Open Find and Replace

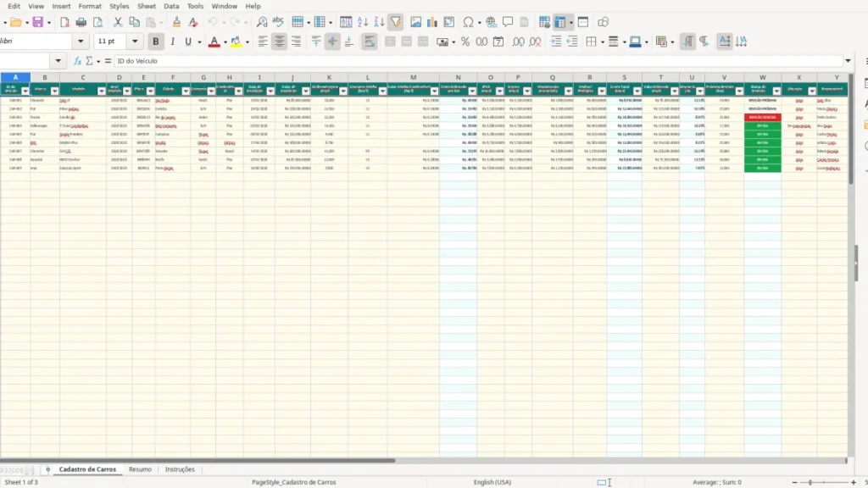click(262, 22)
